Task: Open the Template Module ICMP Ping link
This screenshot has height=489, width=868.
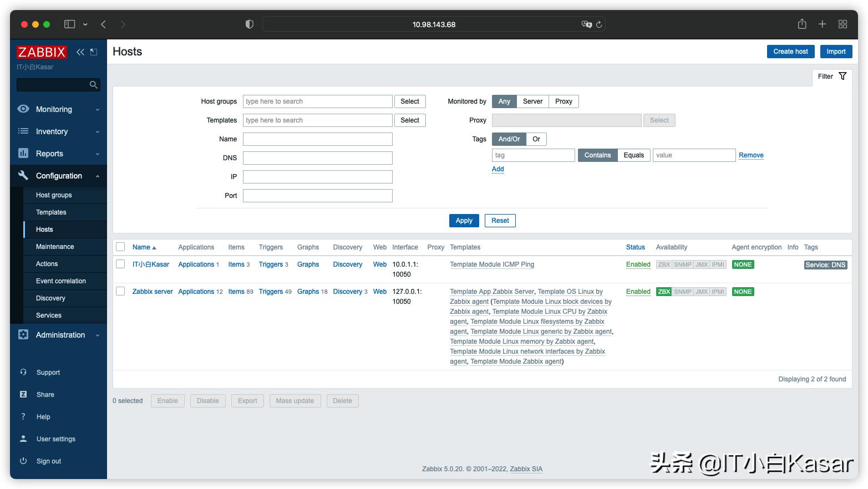Action: (491, 264)
